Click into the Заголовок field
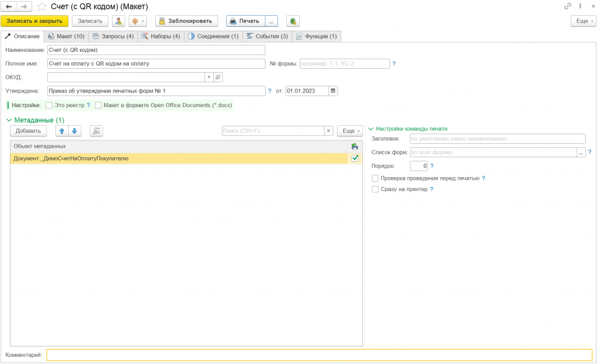 [x=498, y=139]
